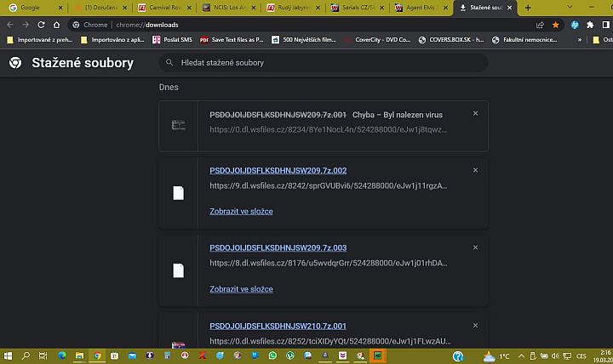Open Calculator from taskbar

tap(168, 355)
